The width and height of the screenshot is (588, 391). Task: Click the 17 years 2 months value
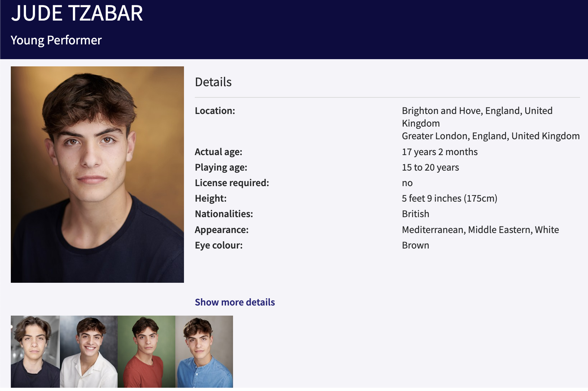(x=440, y=152)
